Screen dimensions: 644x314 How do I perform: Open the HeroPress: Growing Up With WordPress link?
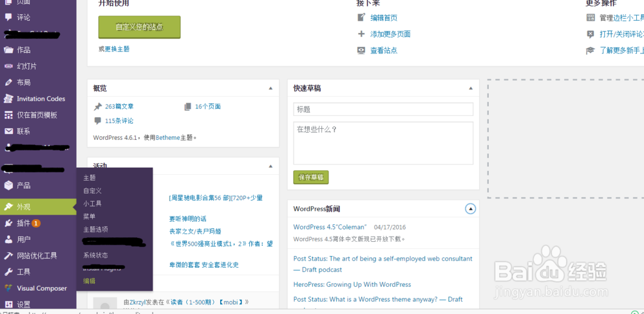352,284
